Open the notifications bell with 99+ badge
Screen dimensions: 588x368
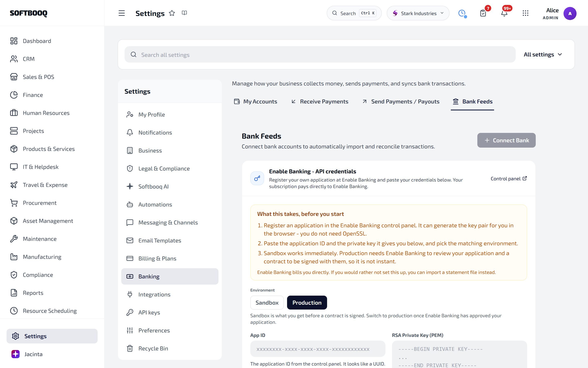tap(504, 13)
